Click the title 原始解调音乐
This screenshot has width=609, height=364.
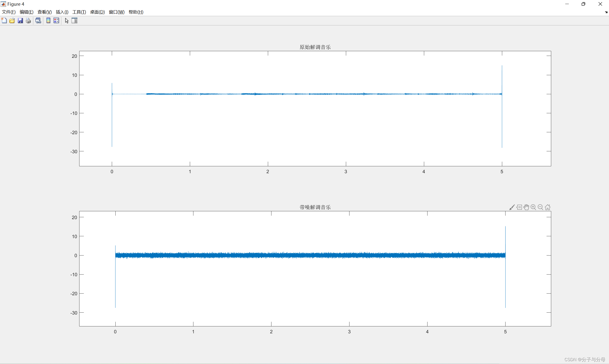pos(315,47)
